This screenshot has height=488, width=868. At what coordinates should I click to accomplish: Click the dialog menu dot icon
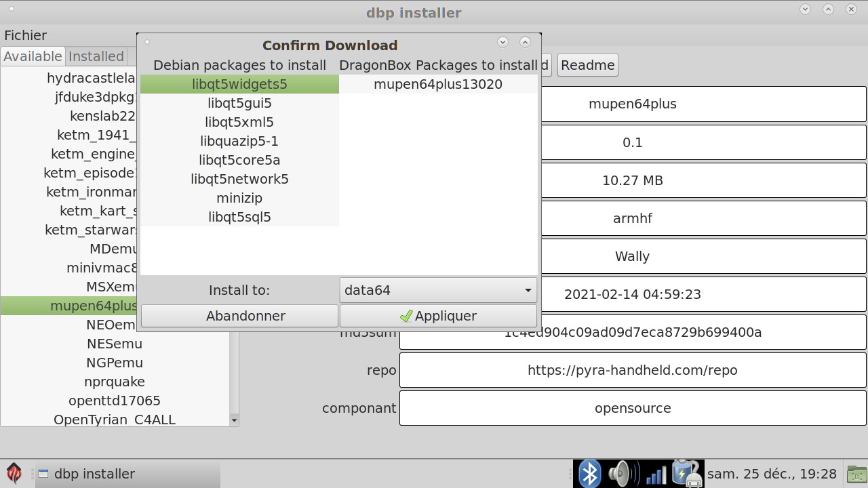(x=147, y=42)
